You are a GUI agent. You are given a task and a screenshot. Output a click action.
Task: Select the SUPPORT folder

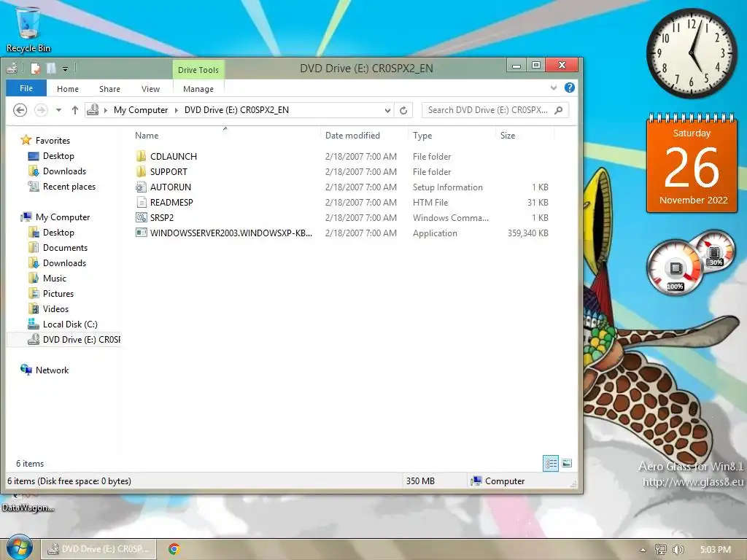tap(169, 171)
